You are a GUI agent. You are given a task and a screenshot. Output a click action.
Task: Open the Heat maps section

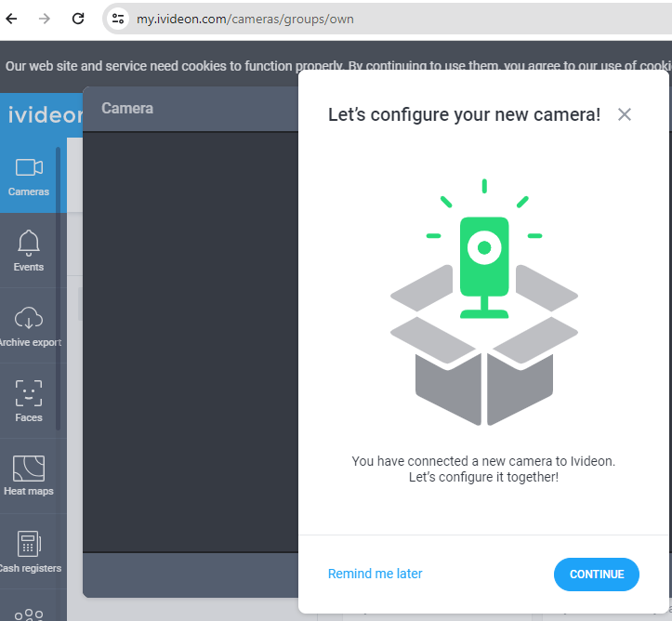pos(29,476)
